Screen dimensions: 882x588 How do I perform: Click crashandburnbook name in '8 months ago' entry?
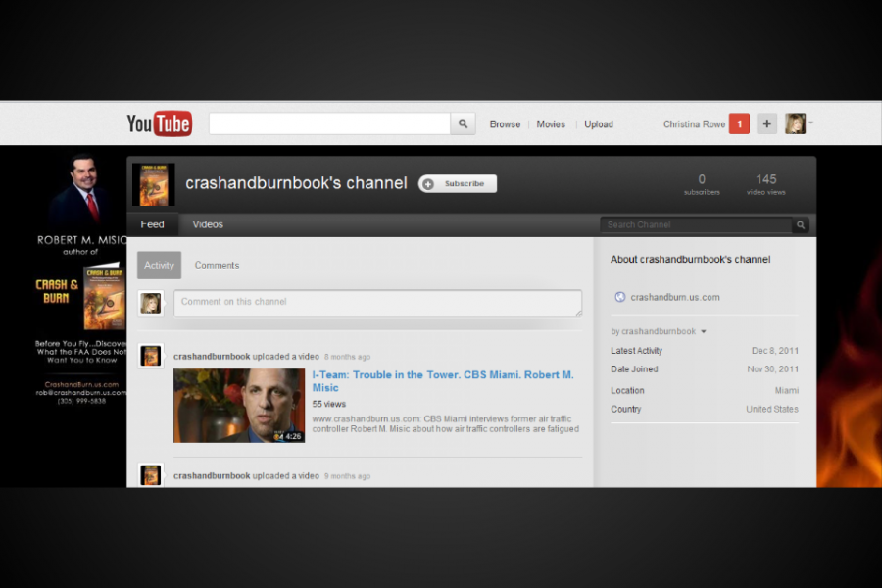coord(212,356)
